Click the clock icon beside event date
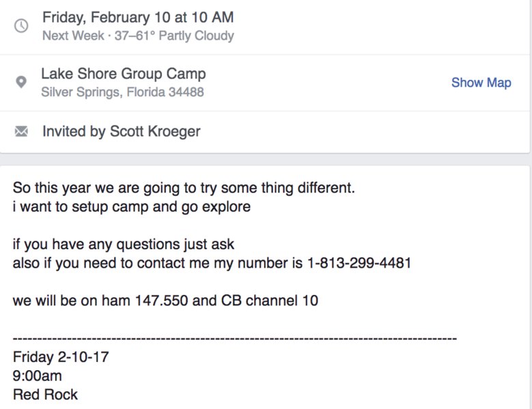Image resolution: width=532 pixels, height=409 pixels. pos(21,26)
